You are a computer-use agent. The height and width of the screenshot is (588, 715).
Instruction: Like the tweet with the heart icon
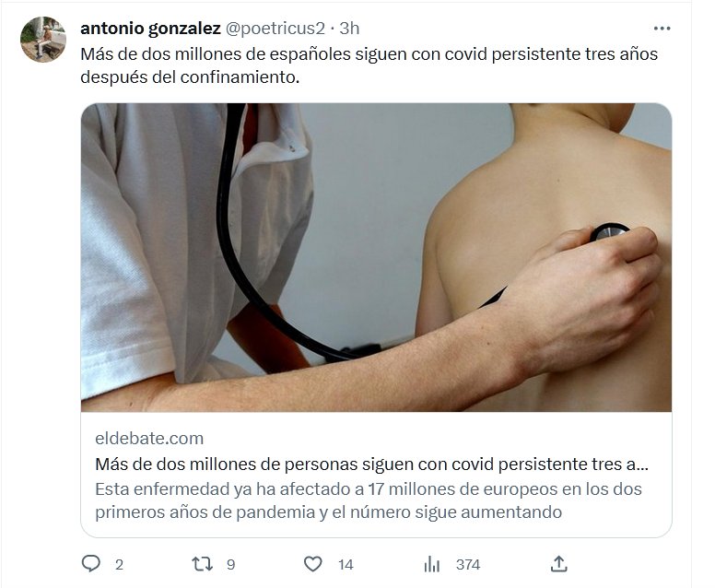[x=313, y=564]
